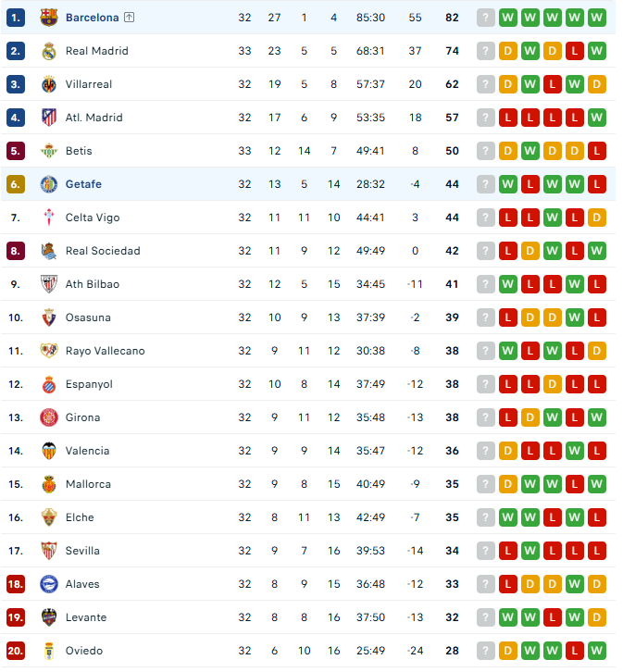
Task: Click Osasuna's green W form badge
Action: tap(575, 317)
